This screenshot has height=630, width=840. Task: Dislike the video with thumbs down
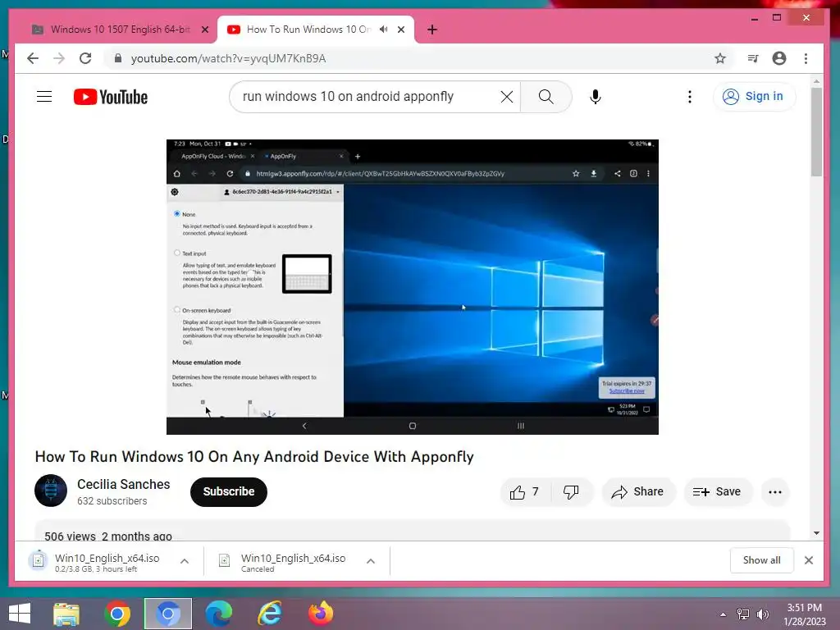(x=571, y=492)
